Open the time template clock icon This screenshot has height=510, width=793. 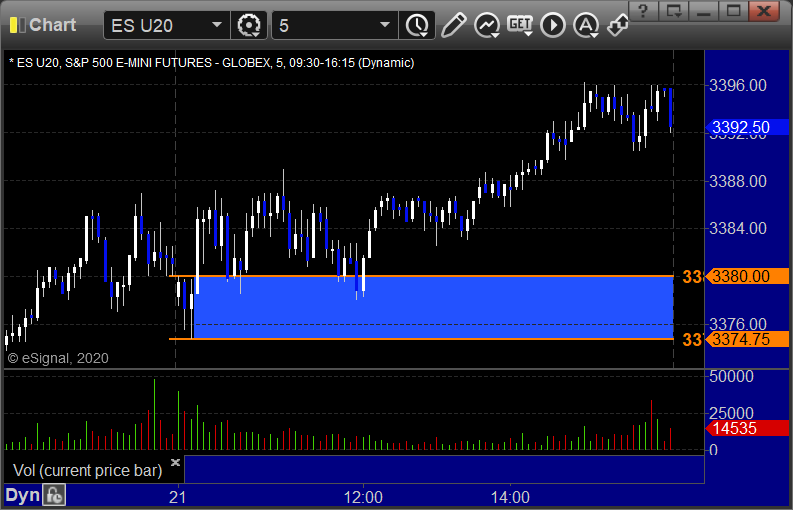pyautogui.click(x=417, y=25)
